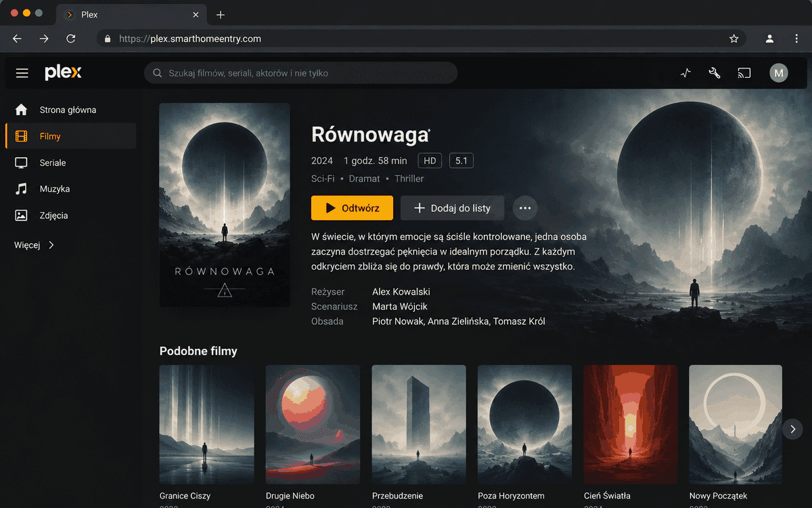
Task: Filter by Dramat genre
Action: (x=365, y=179)
